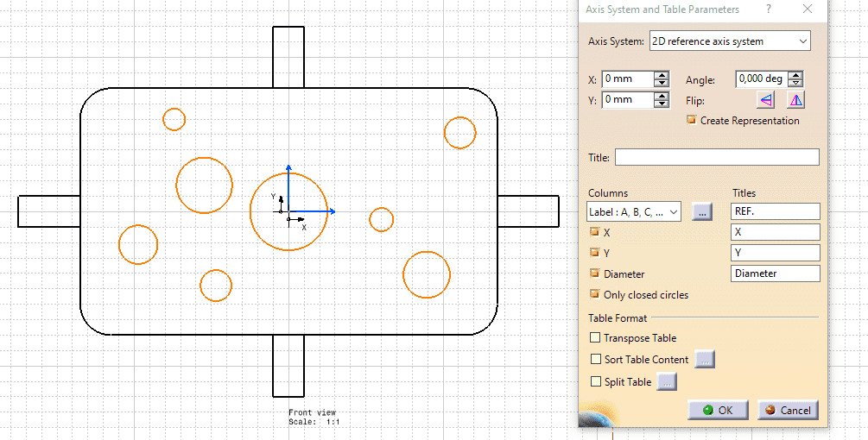Toggle the Y column checkbox
Screen dimensions: 868x440
click(594, 252)
